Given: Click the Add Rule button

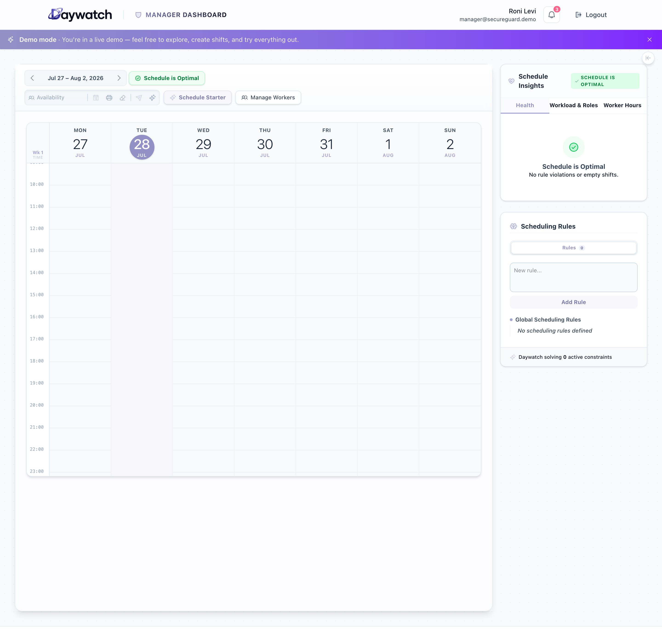Looking at the screenshot, I should [x=574, y=302].
